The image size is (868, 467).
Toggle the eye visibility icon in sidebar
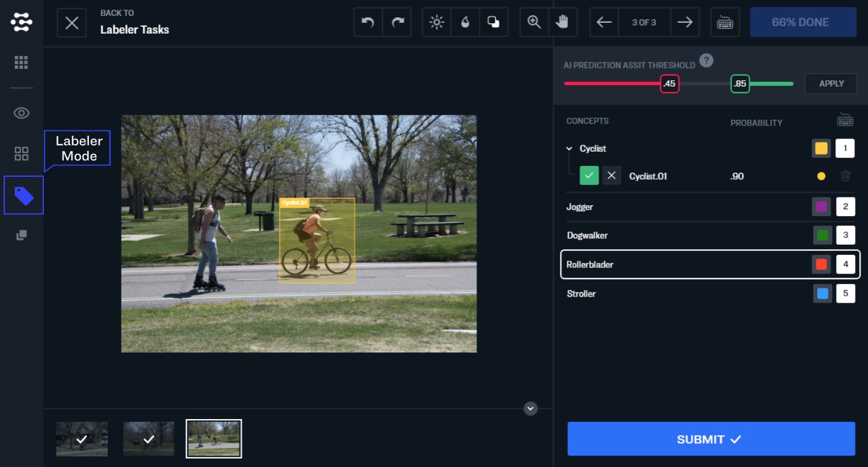21,113
